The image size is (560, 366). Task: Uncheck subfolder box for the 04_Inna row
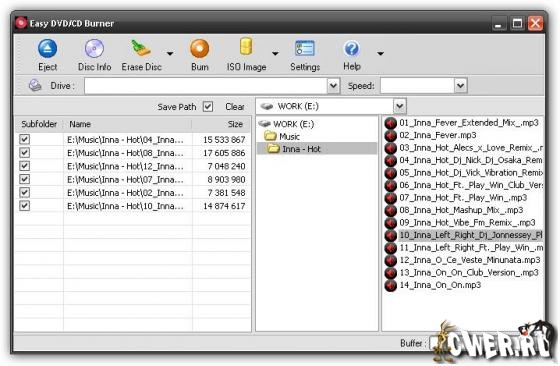[24, 139]
